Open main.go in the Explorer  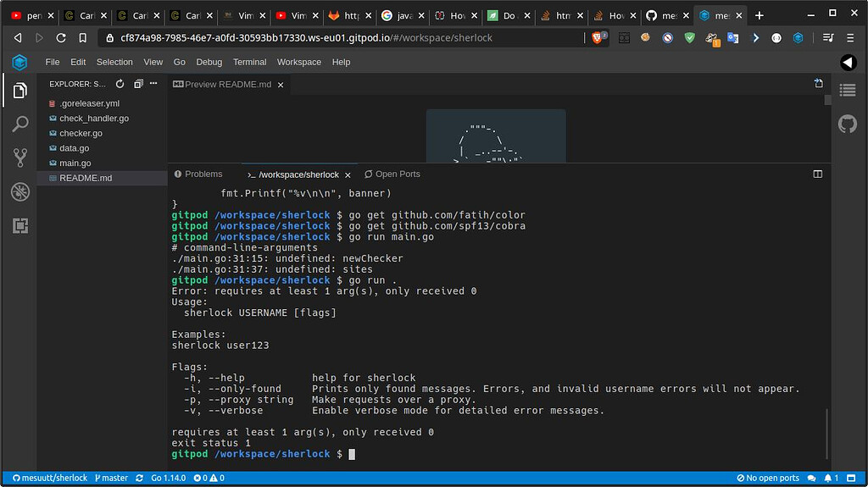(75, 163)
